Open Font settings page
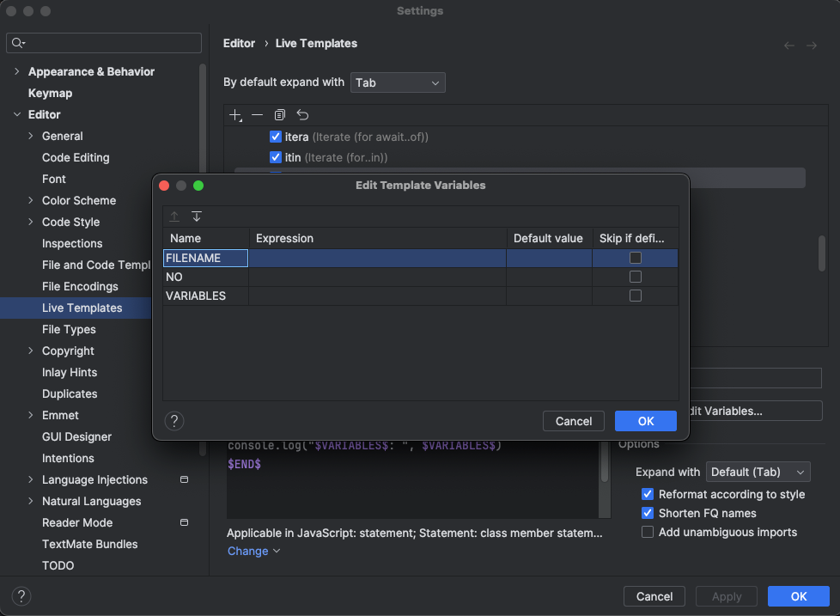Viewport: 840px width, 616px height. tap(53, 179)
